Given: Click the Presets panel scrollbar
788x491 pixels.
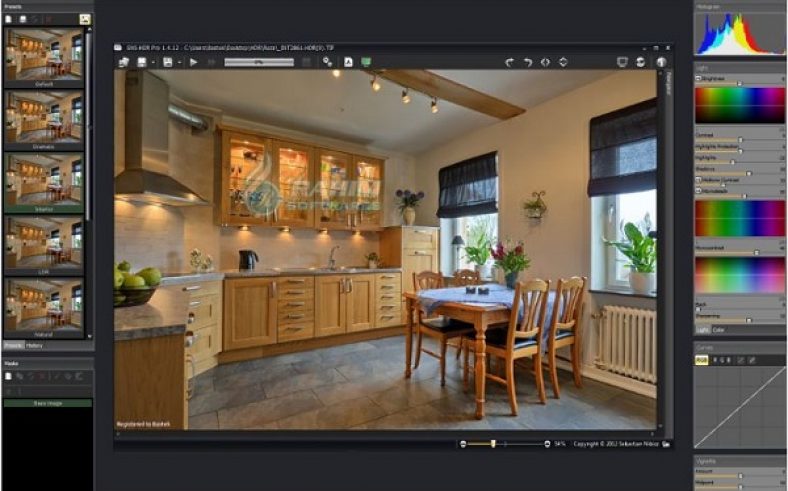Looking at the screenshot, I should point(89,126).
